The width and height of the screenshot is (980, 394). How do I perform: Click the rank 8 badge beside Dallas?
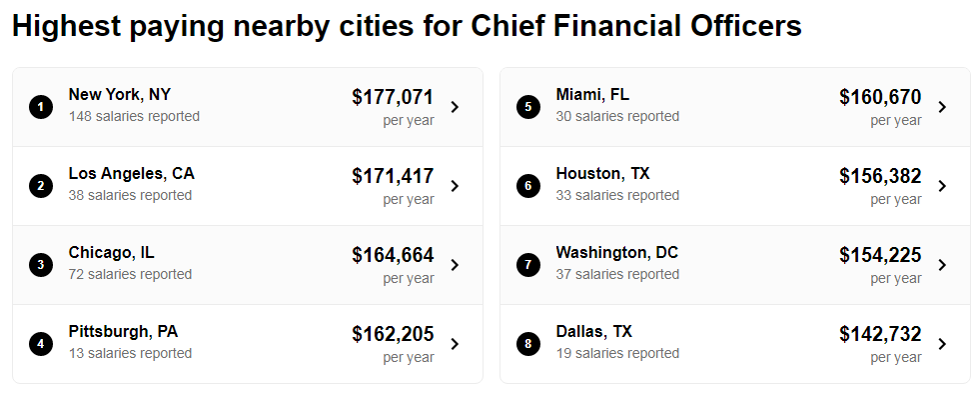tap(528, 344)
